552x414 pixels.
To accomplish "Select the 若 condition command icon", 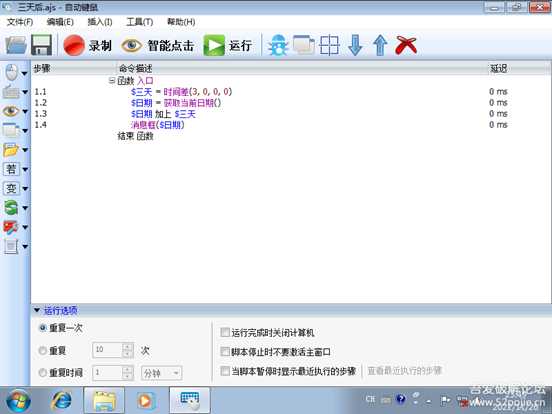I will pos(11,169).
